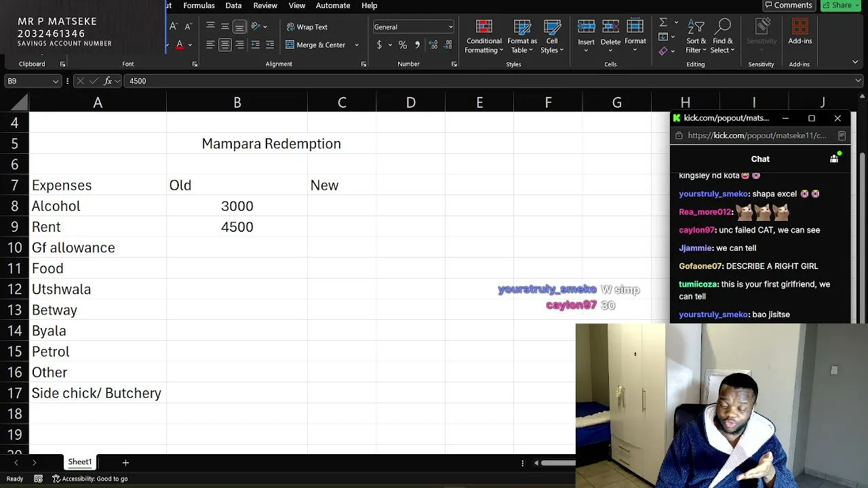
Task: Select the Sheet1 tab
Action: [x=80, y=462]
